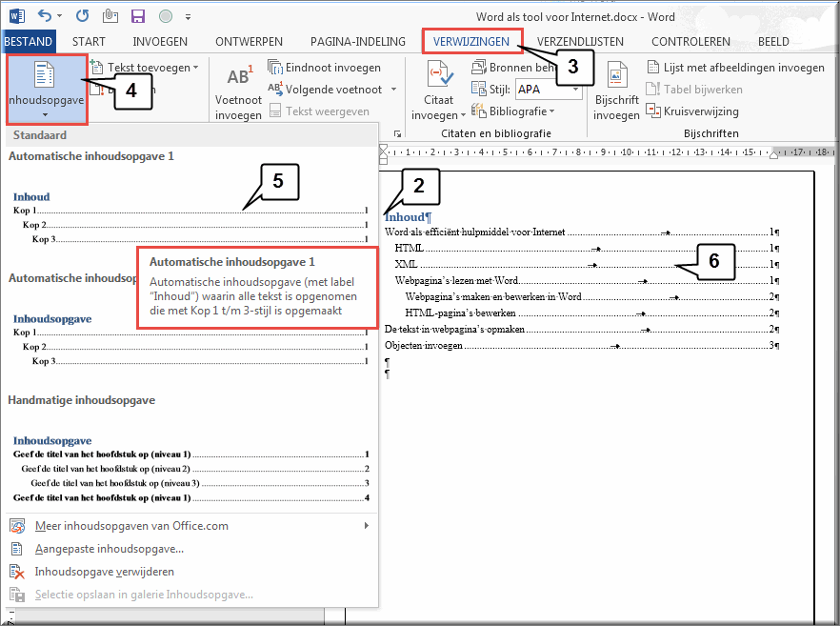
Task: Click the Lijst met afbeeldingen invoegen label
Action: coord(744,68)
